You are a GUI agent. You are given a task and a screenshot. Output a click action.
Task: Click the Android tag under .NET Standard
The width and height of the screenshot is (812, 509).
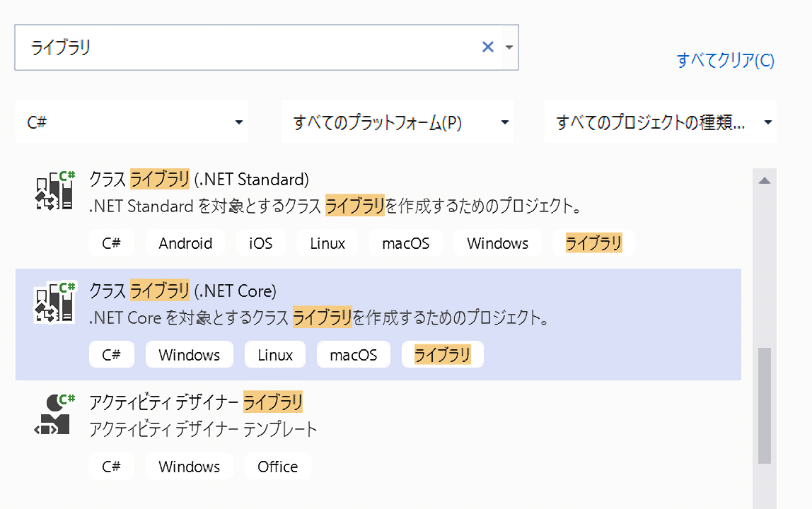185,243
